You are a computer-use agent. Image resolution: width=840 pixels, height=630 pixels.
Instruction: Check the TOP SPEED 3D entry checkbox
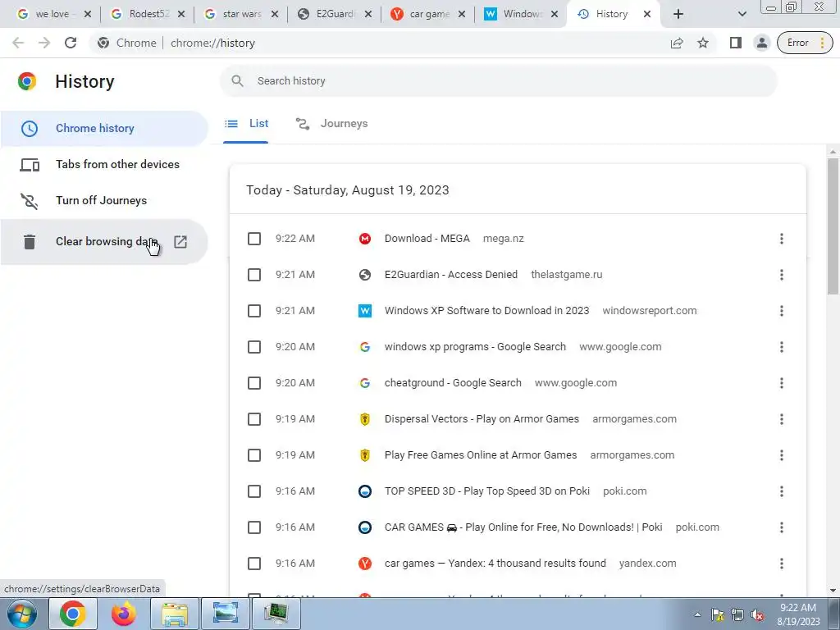[x=254, y=491]
